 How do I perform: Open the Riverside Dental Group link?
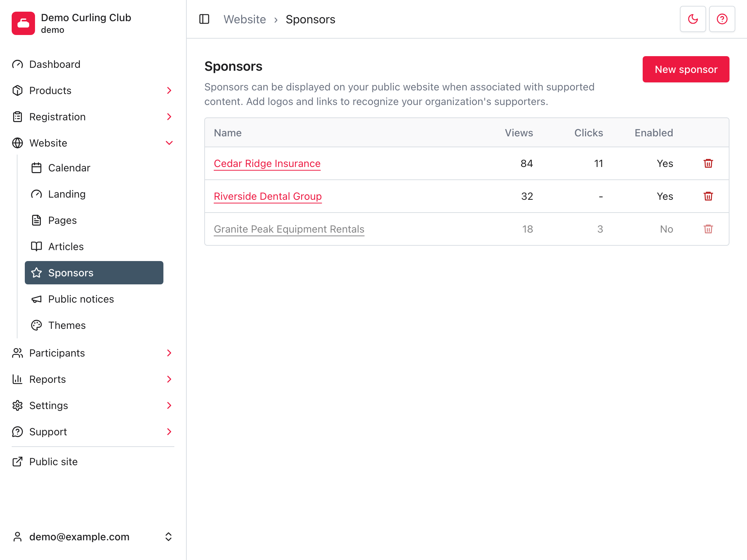coord(268,196)
